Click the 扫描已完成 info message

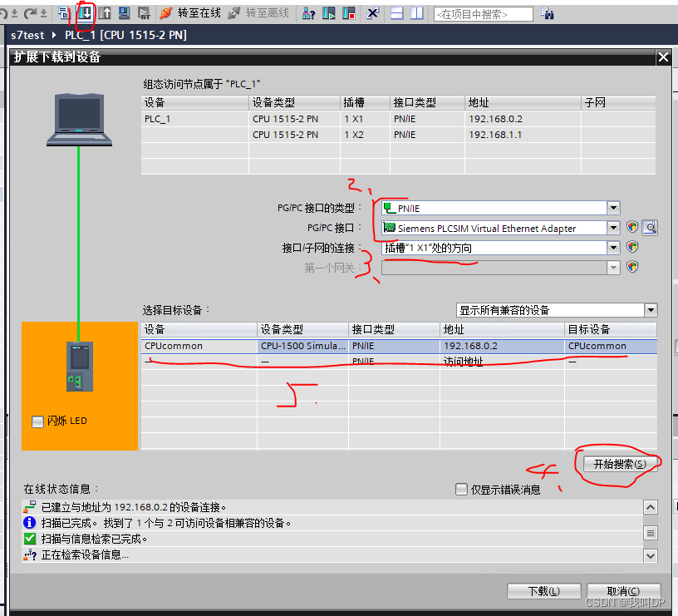point(166,523)
